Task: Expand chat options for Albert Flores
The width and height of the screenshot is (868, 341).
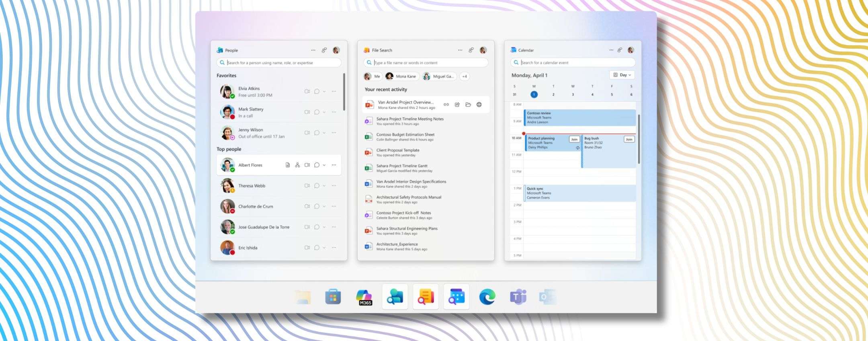Action: (x=324, y=165)
